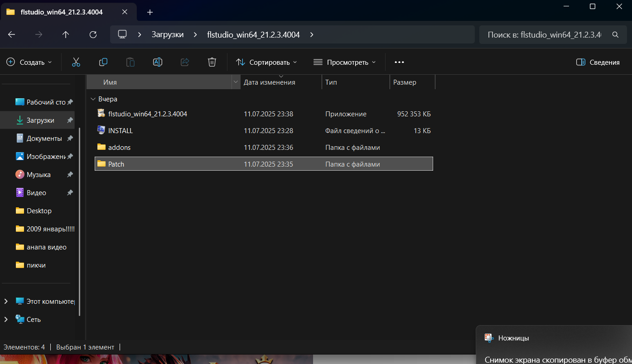Click the Delete trash bin icon
This screenshot has width=632, height=364.
pos(212,62)
